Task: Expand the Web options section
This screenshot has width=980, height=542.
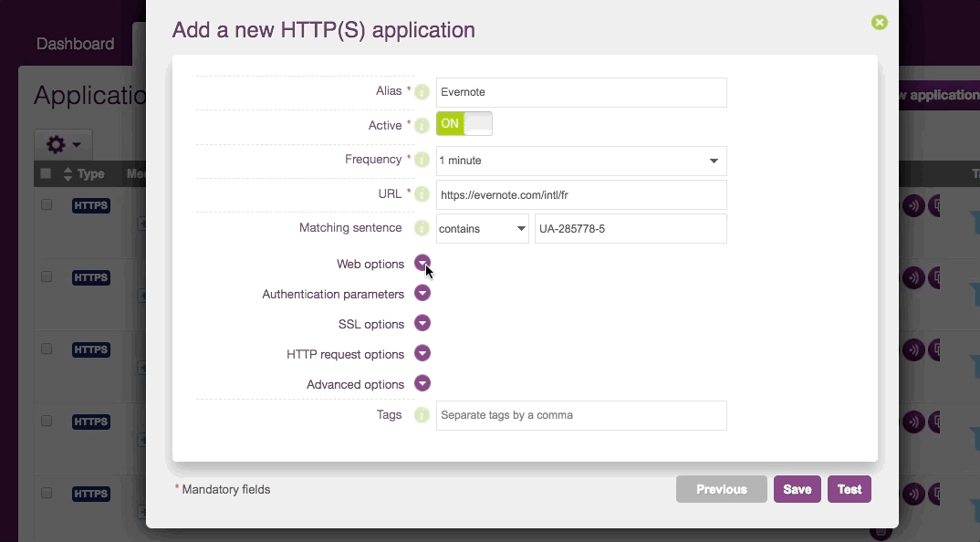Action: 422,263
